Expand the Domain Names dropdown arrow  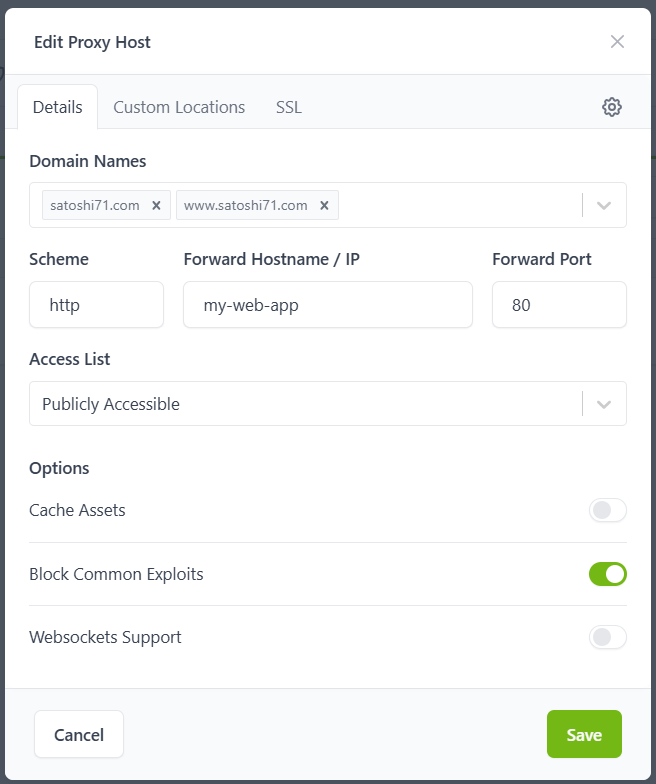coord(604,205)
